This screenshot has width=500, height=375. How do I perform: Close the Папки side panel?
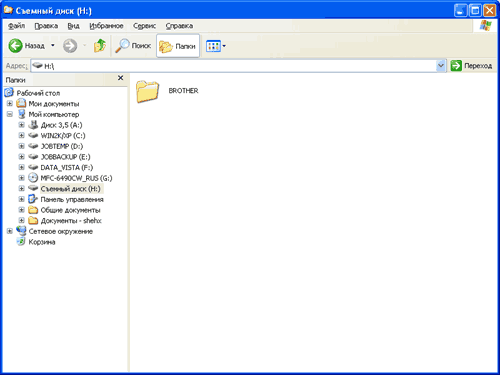tap(121, 78)
